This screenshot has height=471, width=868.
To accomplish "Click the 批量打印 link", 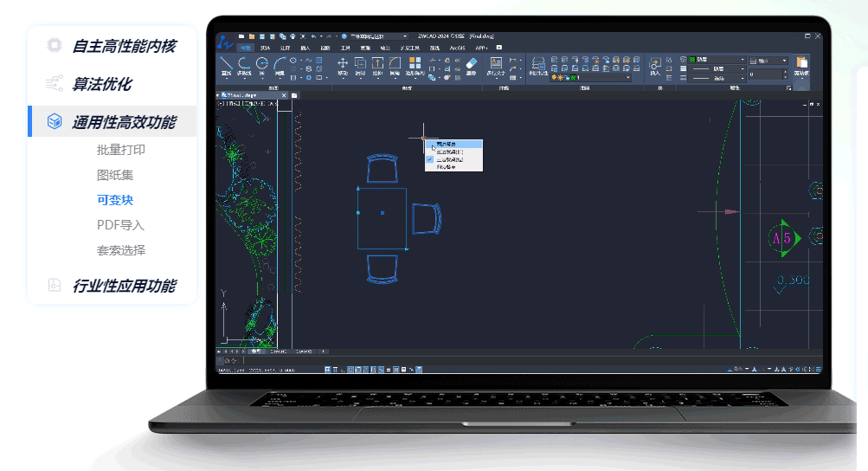I will (120, 150).
